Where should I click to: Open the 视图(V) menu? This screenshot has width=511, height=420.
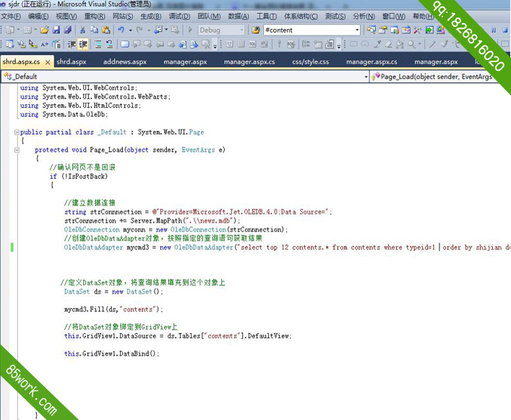coord(66,17)
